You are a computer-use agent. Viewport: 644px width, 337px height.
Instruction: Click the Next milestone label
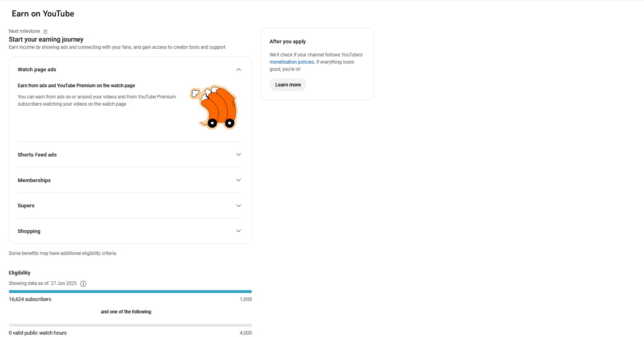[x=24, y=31]
